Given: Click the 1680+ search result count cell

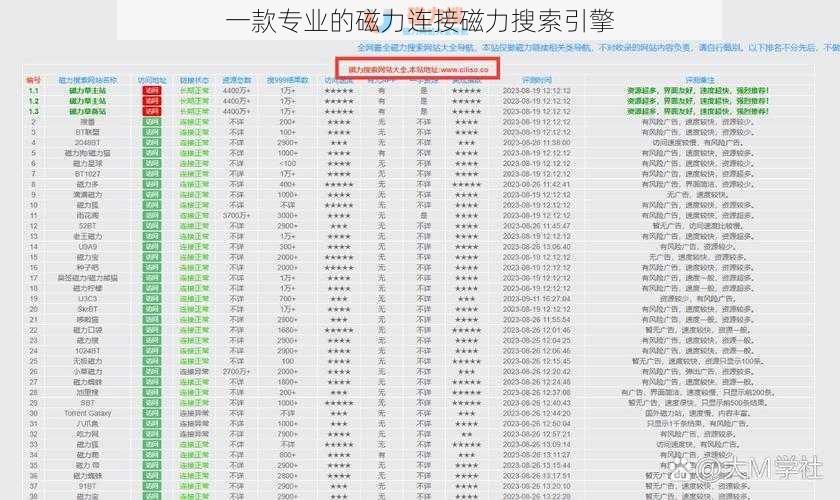Looking at the screenshot, I should [288, 330].
